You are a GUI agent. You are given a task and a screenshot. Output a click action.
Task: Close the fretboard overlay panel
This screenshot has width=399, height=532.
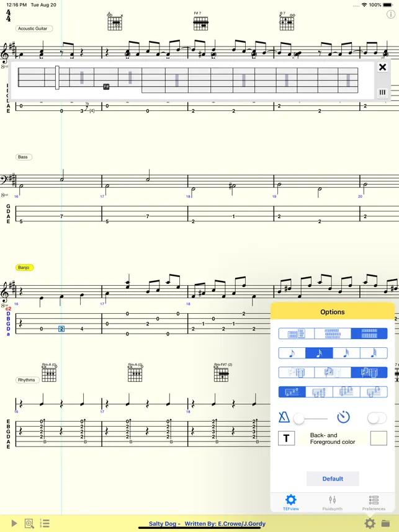(382, 67)
